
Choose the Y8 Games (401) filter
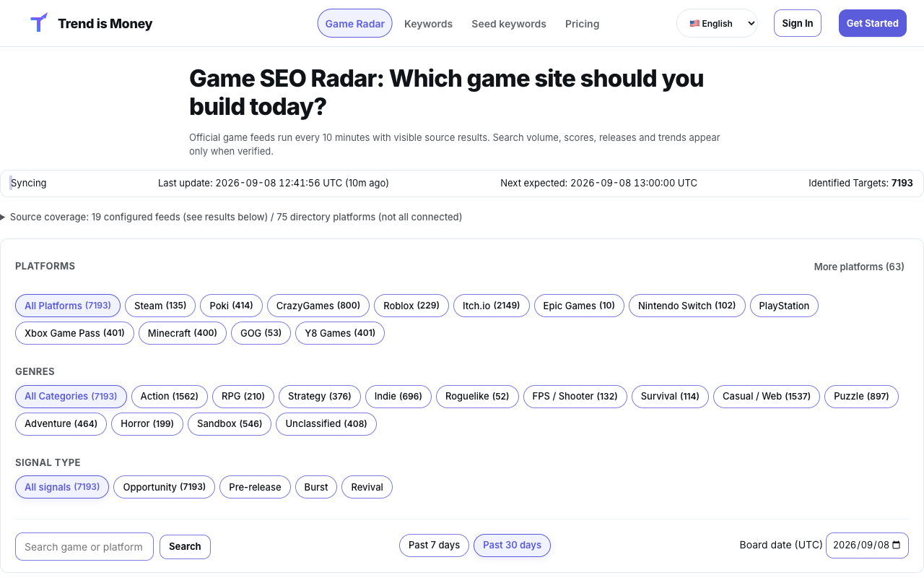click(x=340, y=333)
